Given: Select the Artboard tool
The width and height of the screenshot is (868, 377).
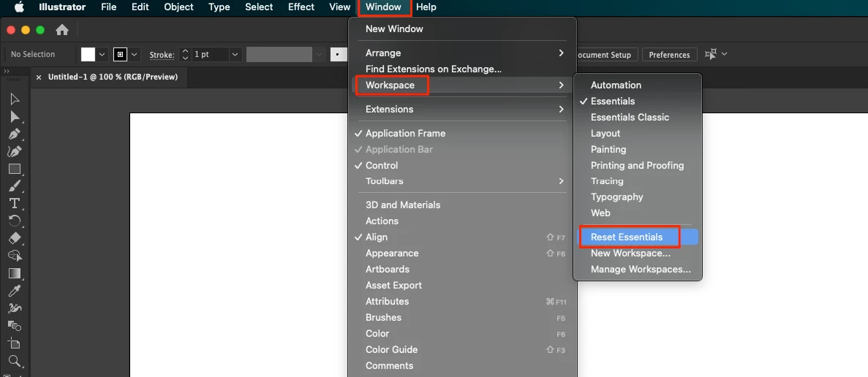Looking at the screenshot, I should (15, 343).
